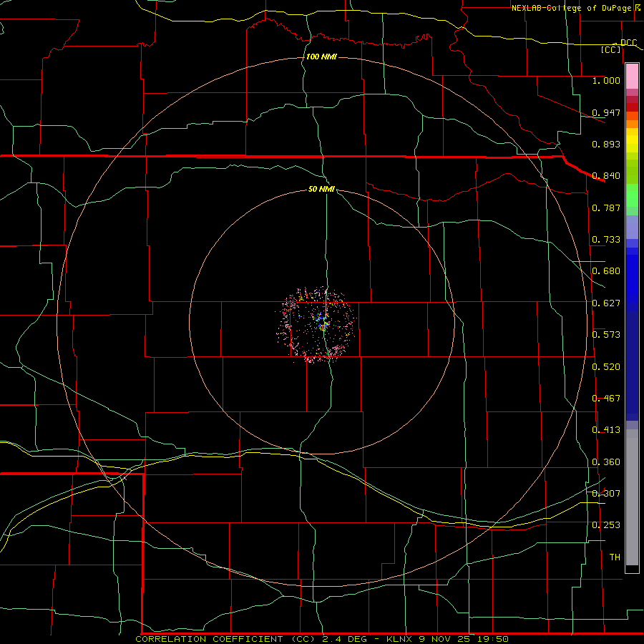644x644 pixels.
Task: Click the 0.520 scale value
Action: (x=606, y=367)
